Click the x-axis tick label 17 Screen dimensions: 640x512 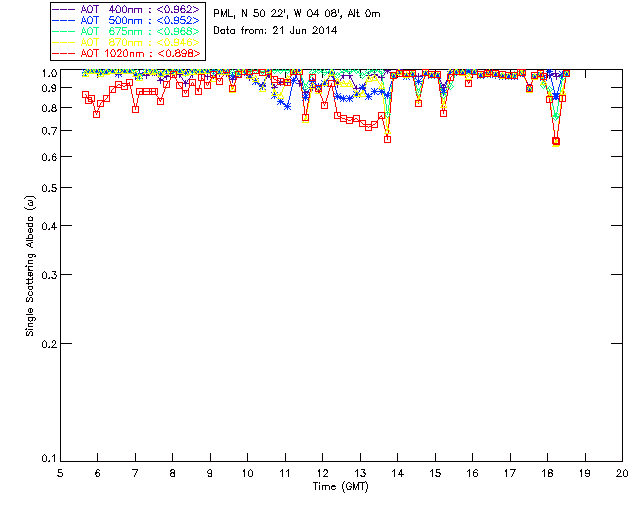(510, 473)
